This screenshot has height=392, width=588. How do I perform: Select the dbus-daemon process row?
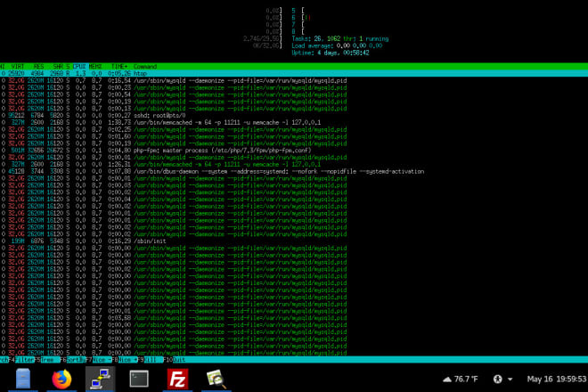[x=294, y=171]
